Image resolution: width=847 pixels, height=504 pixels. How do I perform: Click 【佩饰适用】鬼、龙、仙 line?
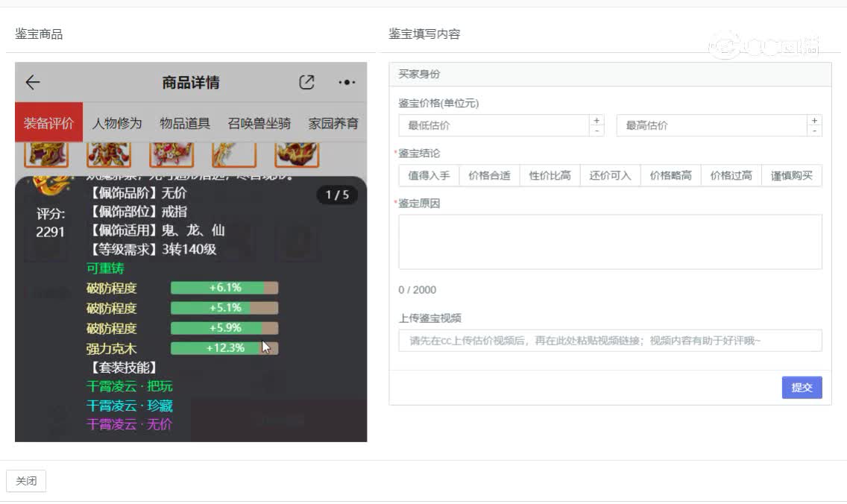(x=156, y=230)
